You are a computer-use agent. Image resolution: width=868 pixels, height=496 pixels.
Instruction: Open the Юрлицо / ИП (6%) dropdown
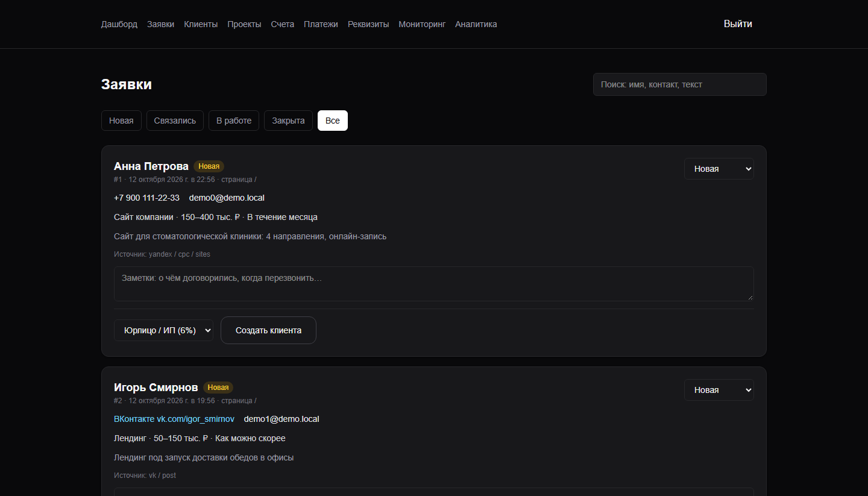point(163,330)
